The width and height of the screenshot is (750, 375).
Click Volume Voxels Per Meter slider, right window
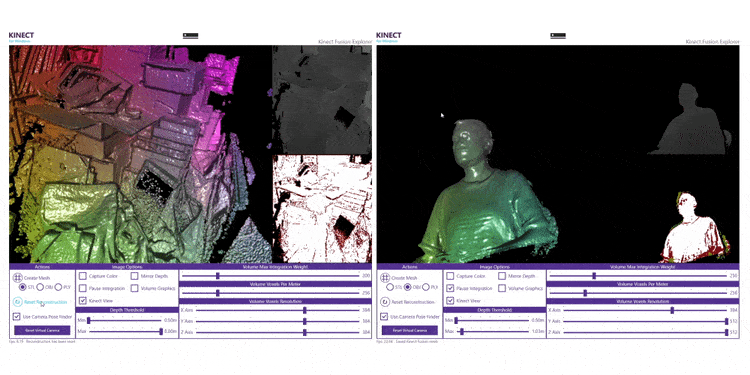638,293
